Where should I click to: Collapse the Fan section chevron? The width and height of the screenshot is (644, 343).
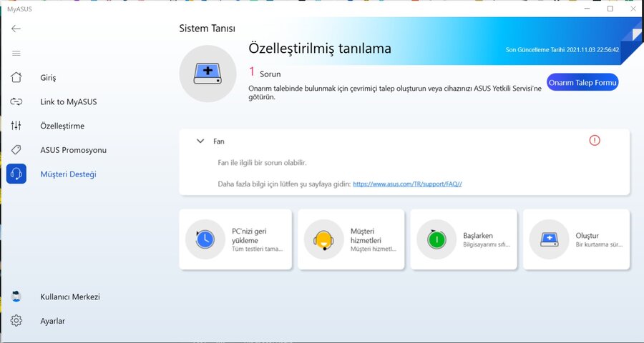tap(200, 141)
